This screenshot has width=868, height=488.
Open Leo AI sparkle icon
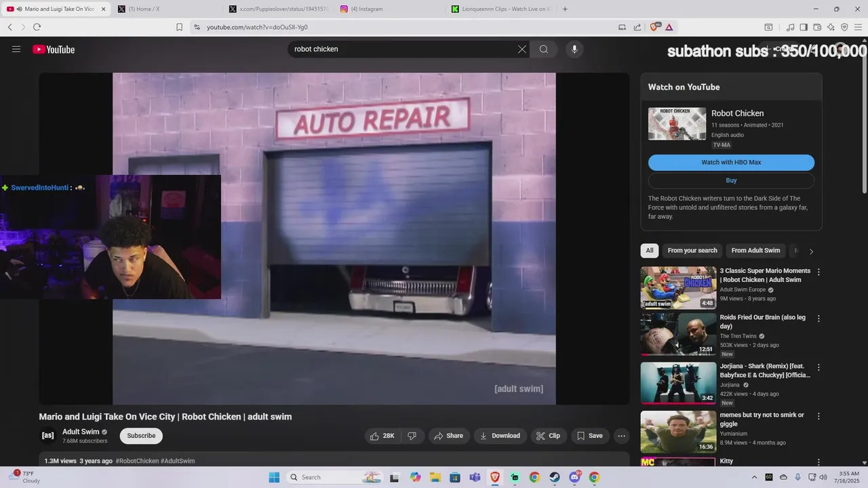[x=831, y=27]
